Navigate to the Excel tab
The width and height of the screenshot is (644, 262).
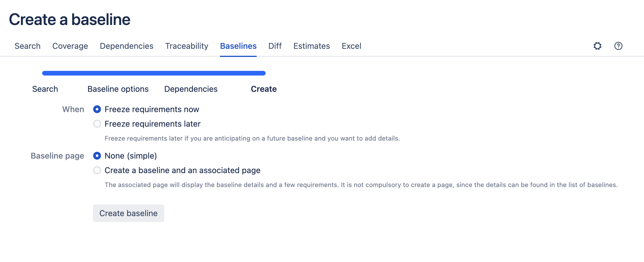coord(351,46)
